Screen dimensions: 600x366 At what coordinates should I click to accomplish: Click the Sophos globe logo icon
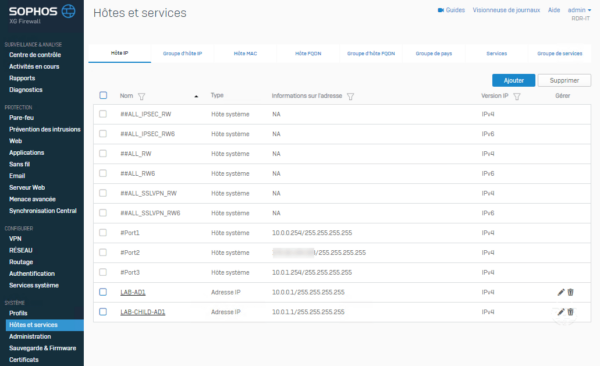click(68, 11)
